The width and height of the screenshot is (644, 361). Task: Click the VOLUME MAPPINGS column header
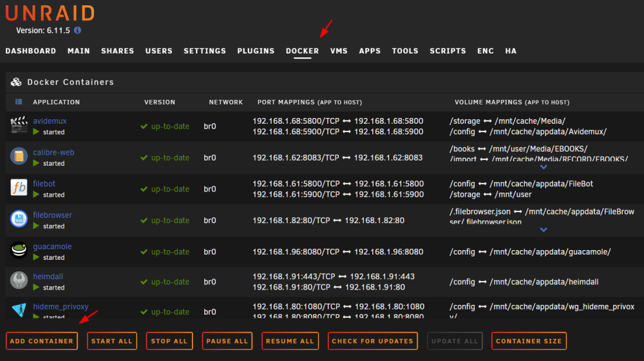click(x=512, y=102)
